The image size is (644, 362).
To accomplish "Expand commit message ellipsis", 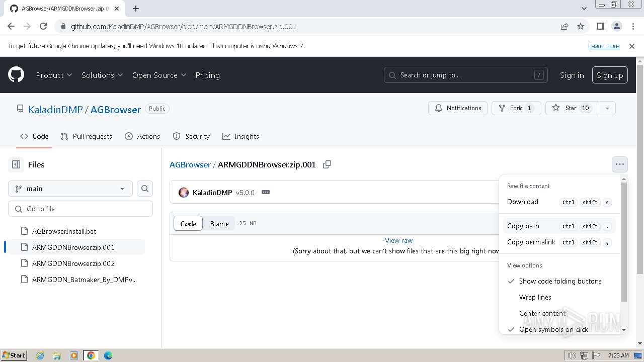I will point(266,193).
